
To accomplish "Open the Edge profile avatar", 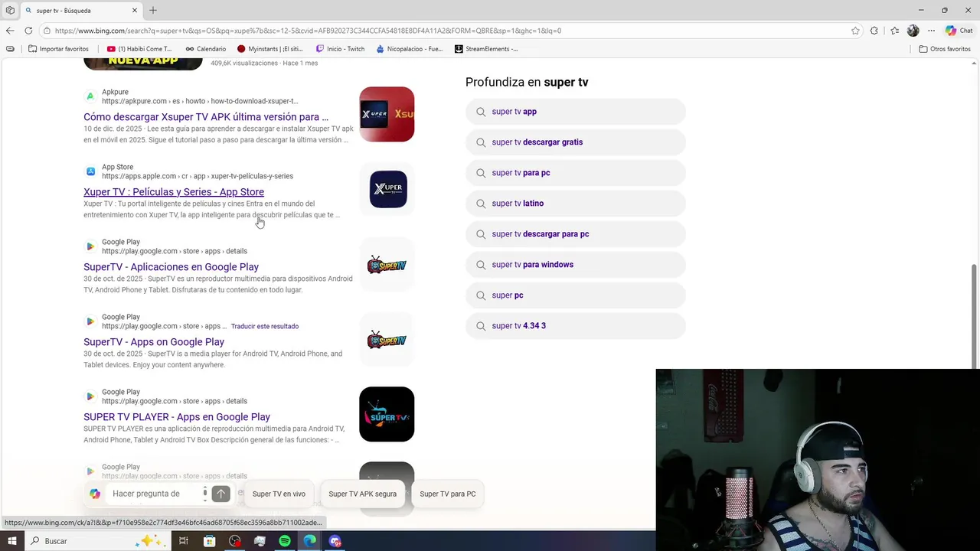I will (x=913, y=31).
